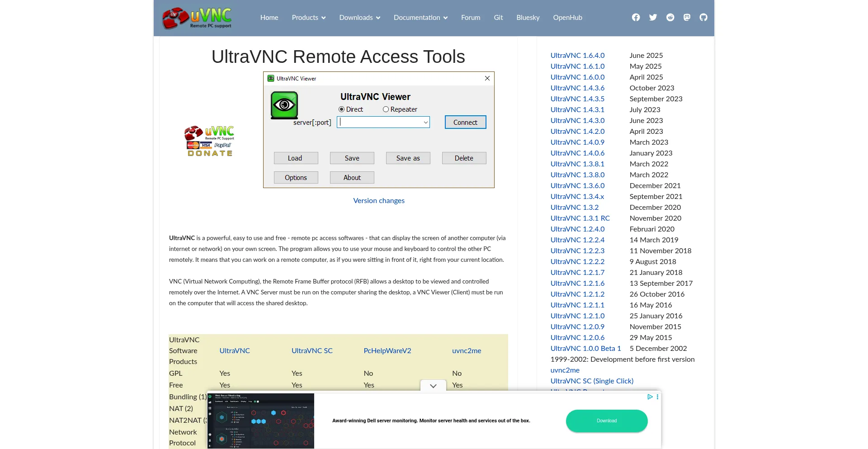Click the Mastodon icon

coord(687,17)
